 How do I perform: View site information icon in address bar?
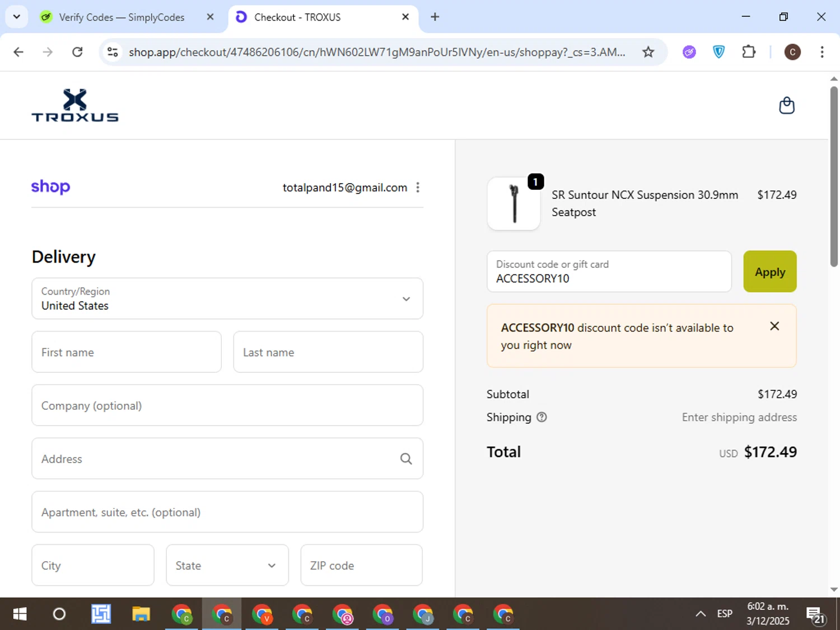point(113,52)
